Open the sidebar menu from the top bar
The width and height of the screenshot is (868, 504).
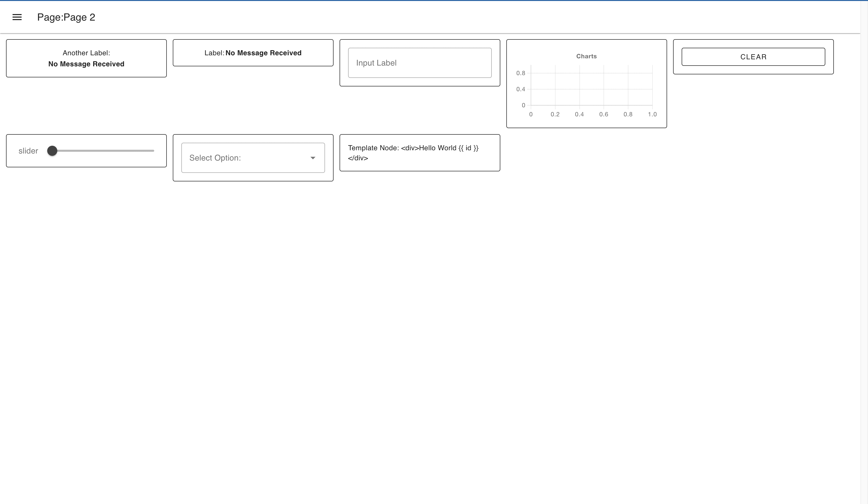[x=17, y=17]
